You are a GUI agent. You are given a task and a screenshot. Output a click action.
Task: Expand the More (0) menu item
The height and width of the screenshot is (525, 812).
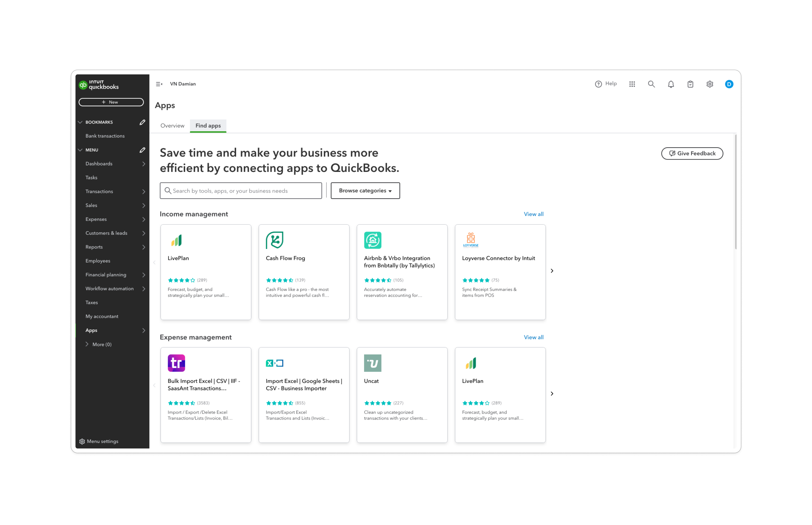pyautogui.click(x=99, y=344)
